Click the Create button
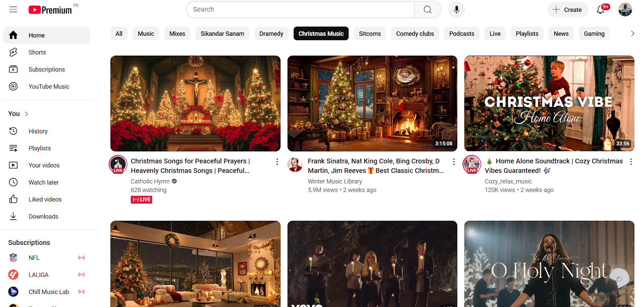The height and width of the screenshot is (307, 644). (x=568, y=10)
